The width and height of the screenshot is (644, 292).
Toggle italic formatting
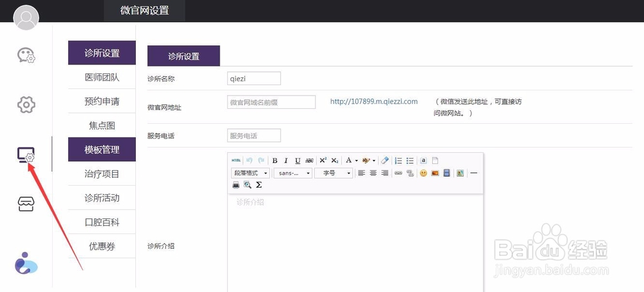click(287, 161)
